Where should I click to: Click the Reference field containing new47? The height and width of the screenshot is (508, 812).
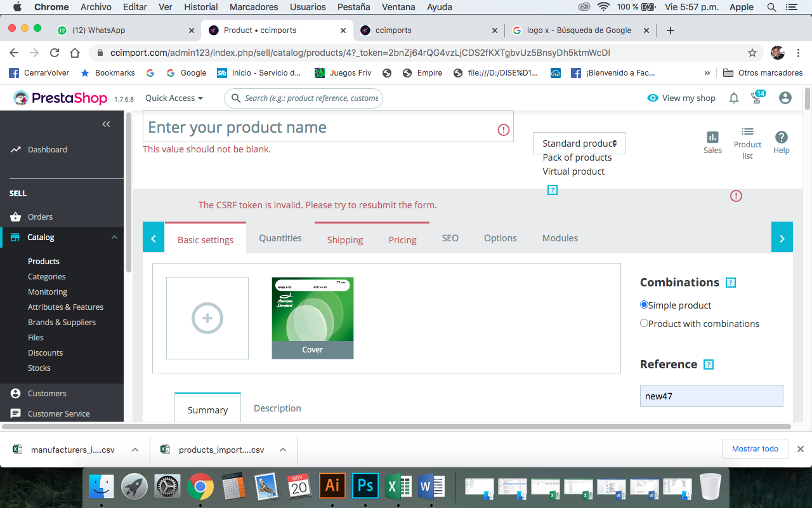pos(712,396)
